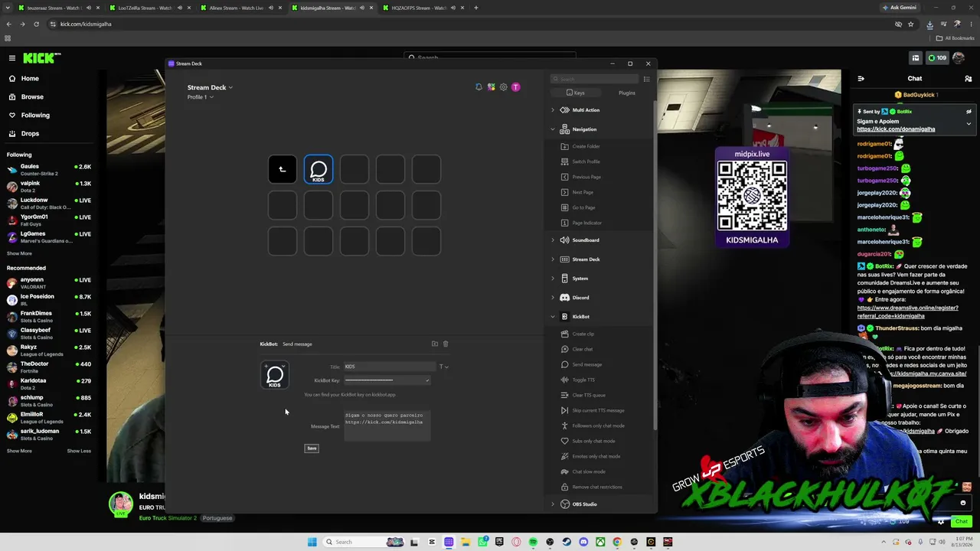The height and width of the screenshot is (551, 980).
Task: Open Home in the Kick sidebar
Action: click(30, 78)
